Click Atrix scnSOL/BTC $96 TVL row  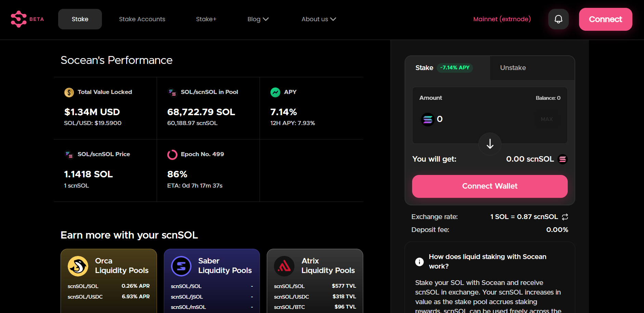point(315,307)
